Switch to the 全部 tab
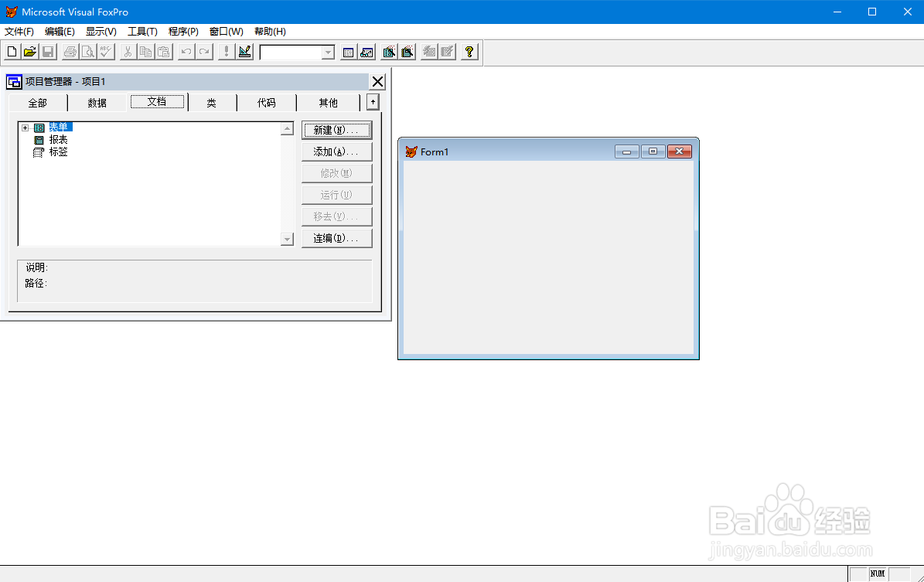Screen dimensions: 924x582 coord(38,103)
